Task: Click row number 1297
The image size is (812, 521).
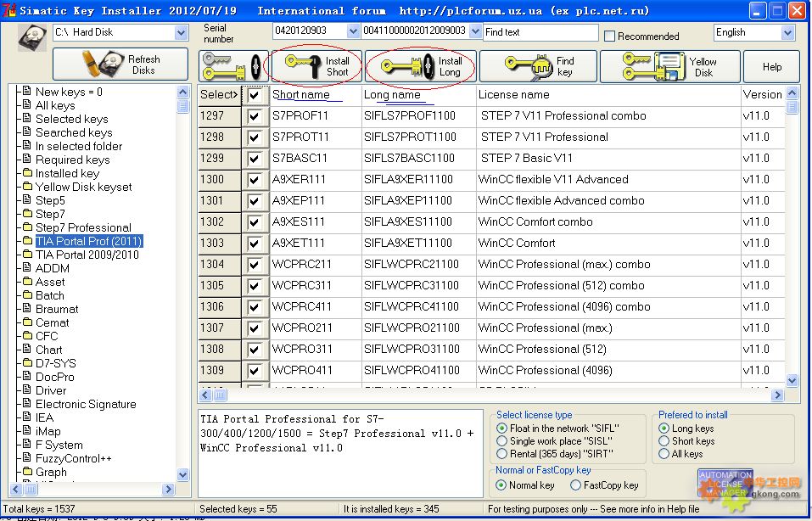Action: (x=220, y=116)
